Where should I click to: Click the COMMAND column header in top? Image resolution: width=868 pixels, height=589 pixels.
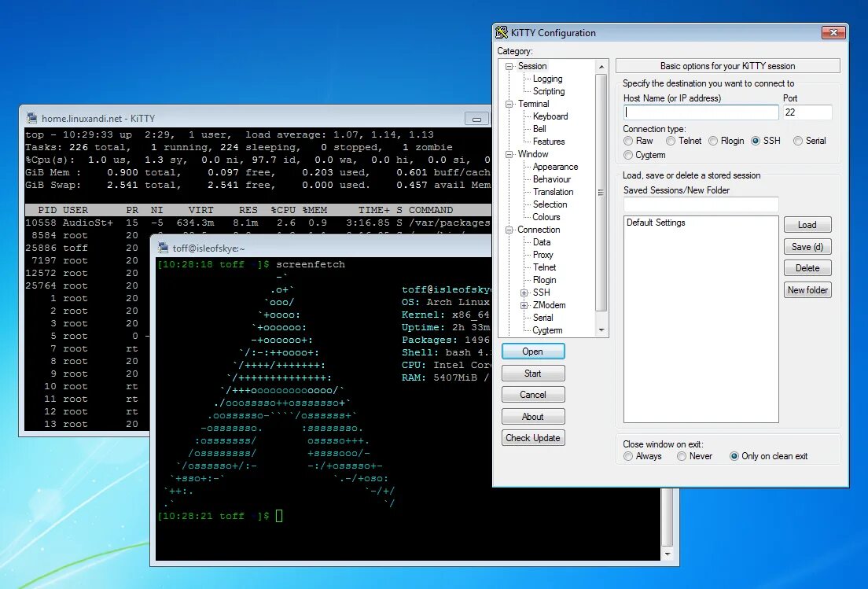431,210
